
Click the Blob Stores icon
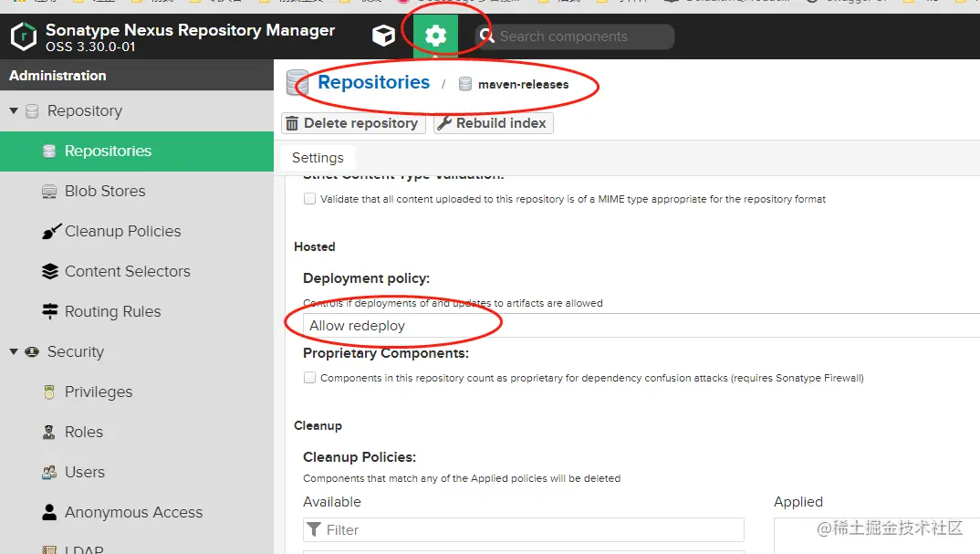[49, 192]
